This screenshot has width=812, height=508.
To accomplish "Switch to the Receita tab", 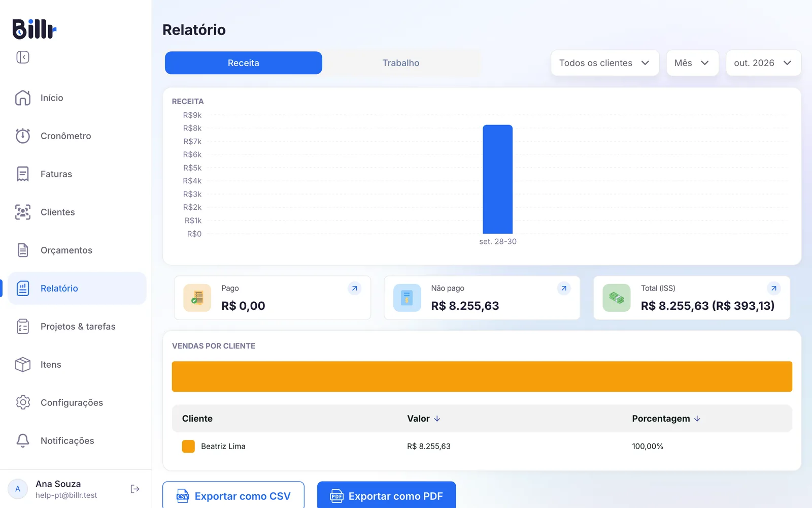I will pyautogui.click(x=244, y=63).
